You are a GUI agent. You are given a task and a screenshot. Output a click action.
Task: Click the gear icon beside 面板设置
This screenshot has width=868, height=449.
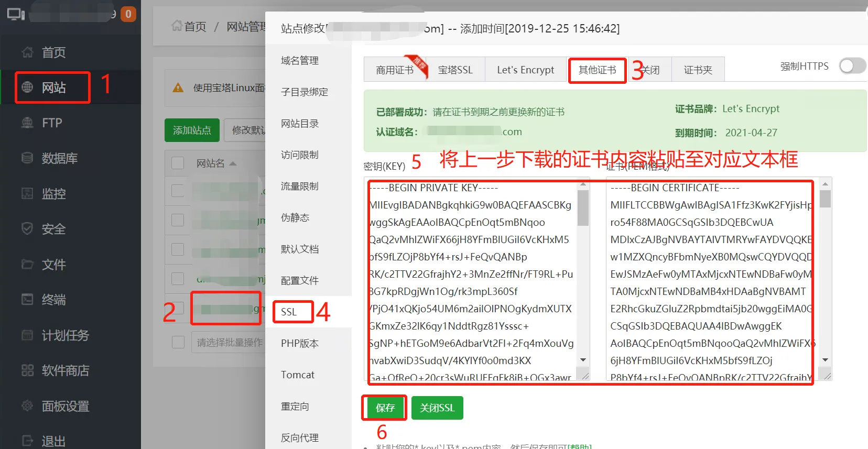coord(27,406)
